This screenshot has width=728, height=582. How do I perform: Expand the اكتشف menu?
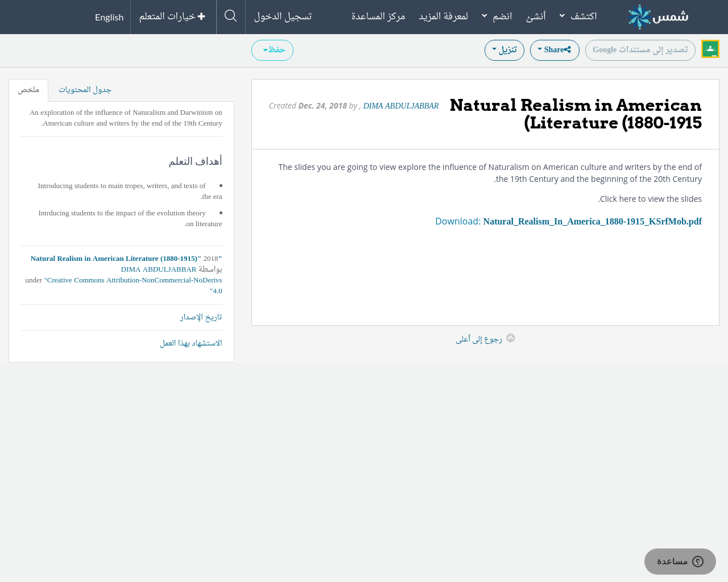coord(578,16)
